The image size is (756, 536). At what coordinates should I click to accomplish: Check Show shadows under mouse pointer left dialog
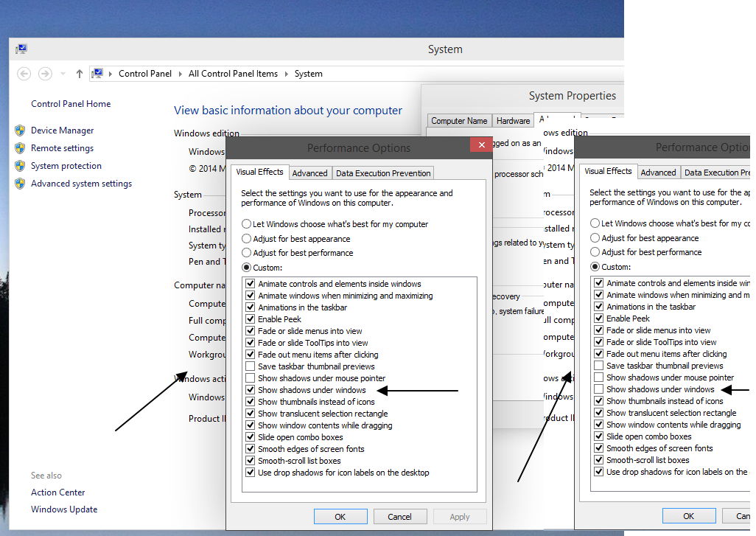coord(251,378)
